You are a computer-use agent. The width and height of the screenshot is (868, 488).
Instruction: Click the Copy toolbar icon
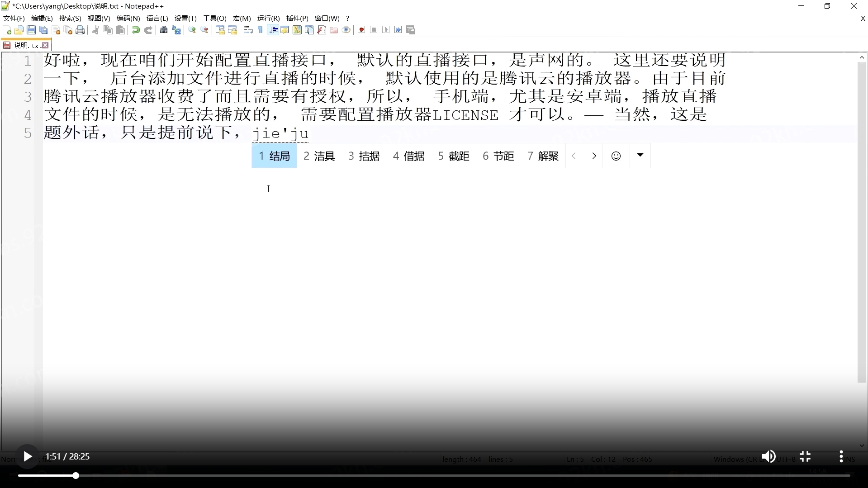click(108, 30)
